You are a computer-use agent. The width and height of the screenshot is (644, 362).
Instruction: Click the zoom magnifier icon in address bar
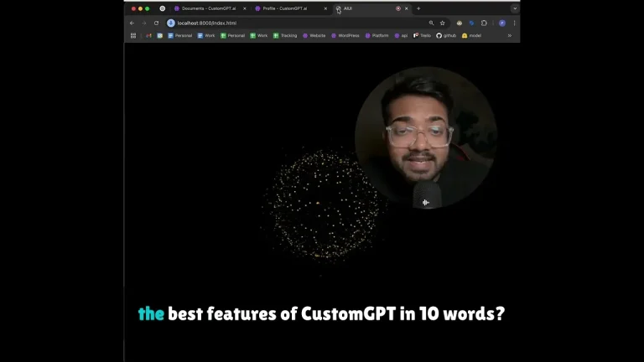click(431, 23)
